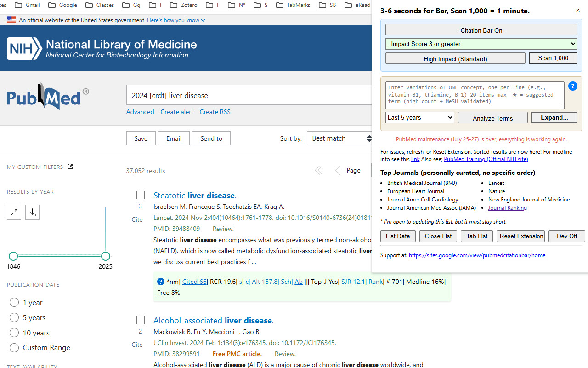Click the PubMed search query field

249,95
